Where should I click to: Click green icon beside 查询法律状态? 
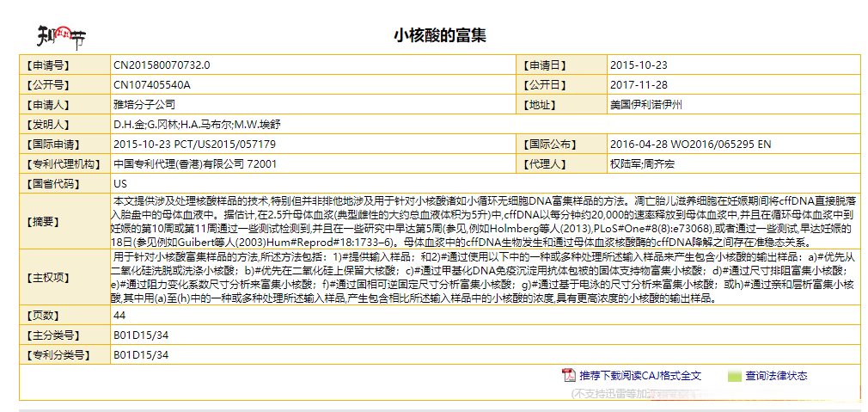pyautogui.click(x=734, y=376)
